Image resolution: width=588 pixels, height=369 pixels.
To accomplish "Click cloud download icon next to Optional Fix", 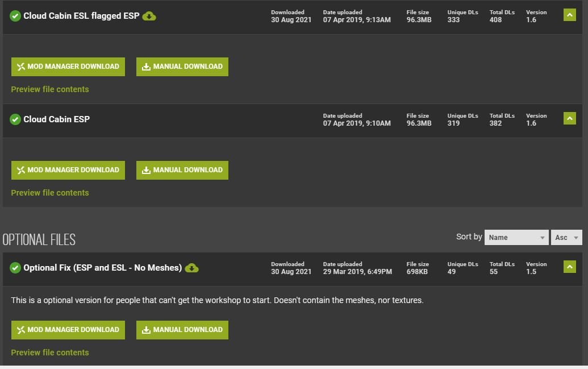I will (x=191, y=268).
